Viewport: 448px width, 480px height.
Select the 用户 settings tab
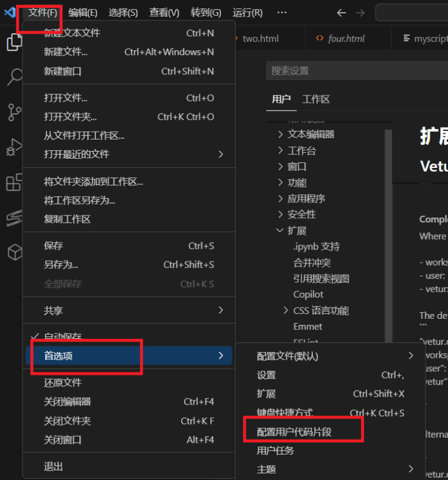pyautogui.click(x=281, y=99)
